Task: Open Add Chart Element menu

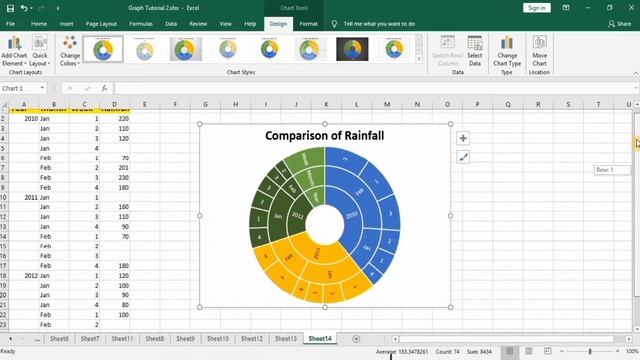Action: [x=14, y=51]
